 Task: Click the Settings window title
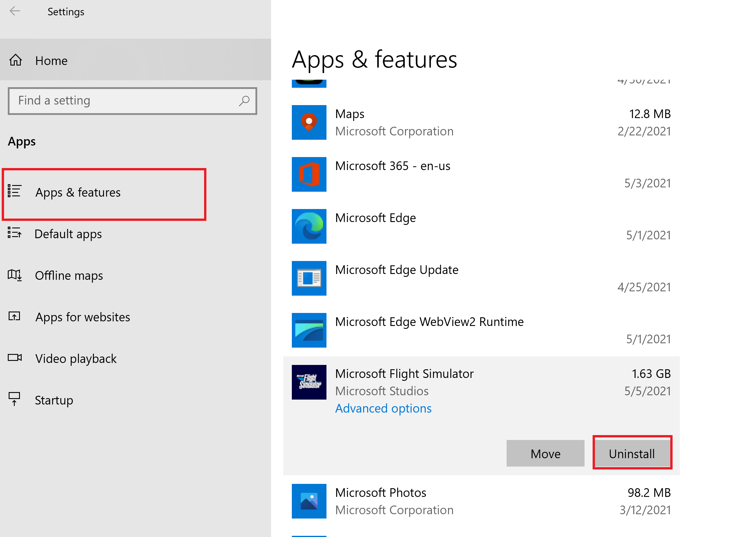tap(66, 12)
